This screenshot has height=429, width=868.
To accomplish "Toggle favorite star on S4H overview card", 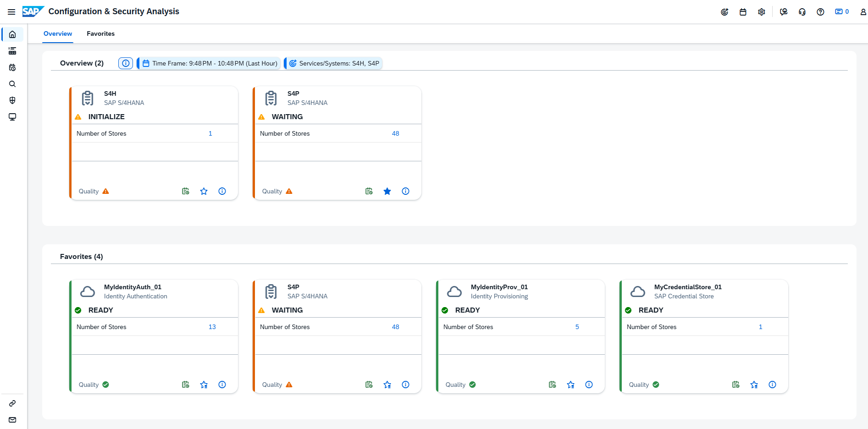I will tap(204, 191).
